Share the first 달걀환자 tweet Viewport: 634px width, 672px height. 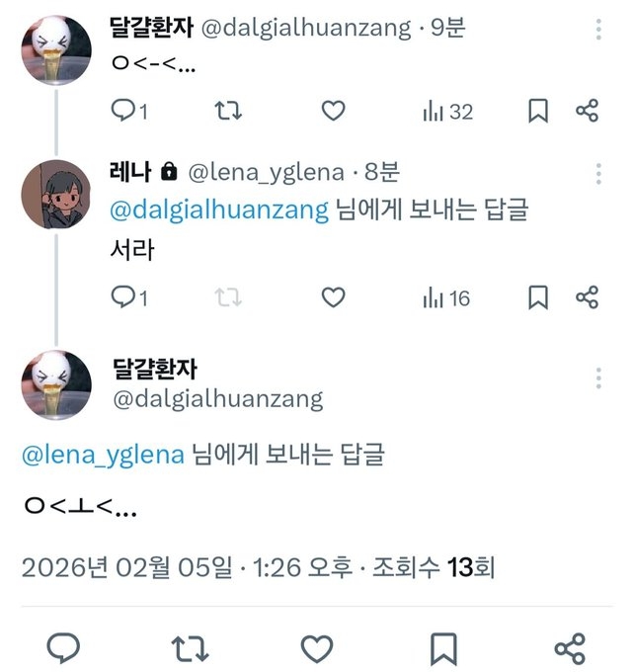pyautogui.click(x=587, y=111)
